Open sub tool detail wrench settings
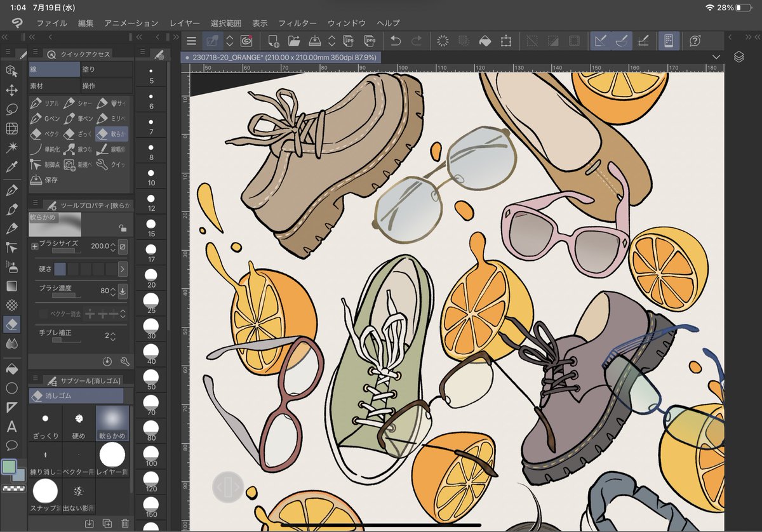The height and width of the screenshot is (532, 762). pos(124,361)
